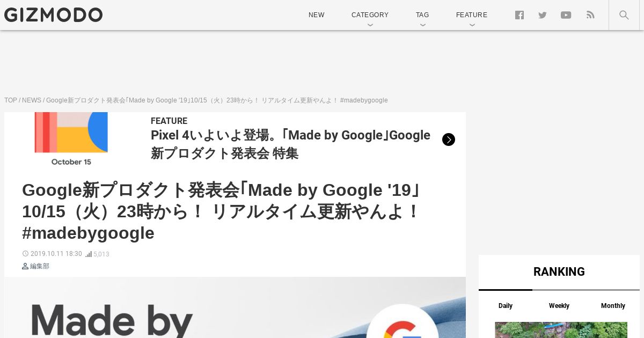Click the article title breadcrumb text
644x338 pixels.
point(217,100)
